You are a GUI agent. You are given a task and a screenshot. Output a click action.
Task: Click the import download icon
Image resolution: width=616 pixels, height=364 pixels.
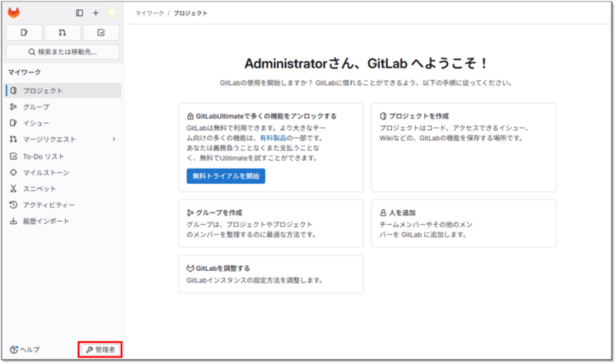pyautogui.click(x=13, y=221)
